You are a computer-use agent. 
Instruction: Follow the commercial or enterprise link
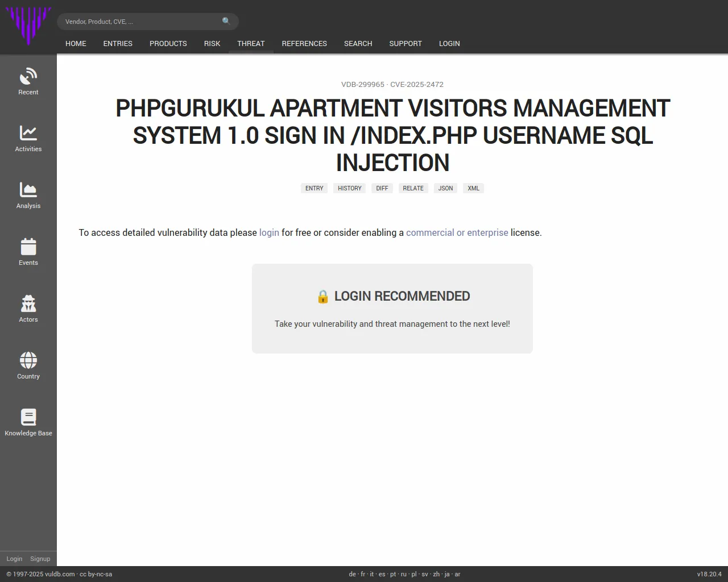(x=457, y=232)
